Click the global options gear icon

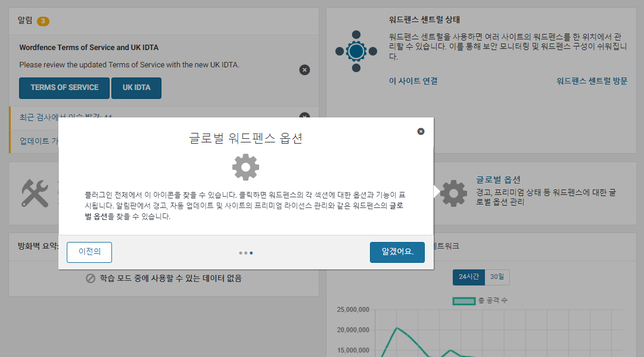(x=453, y=193)
